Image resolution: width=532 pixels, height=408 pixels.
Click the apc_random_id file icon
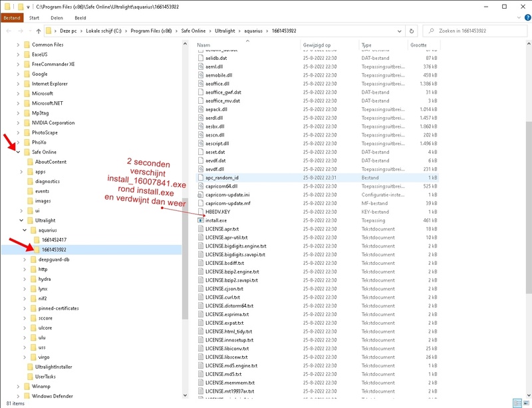(201, 177)
